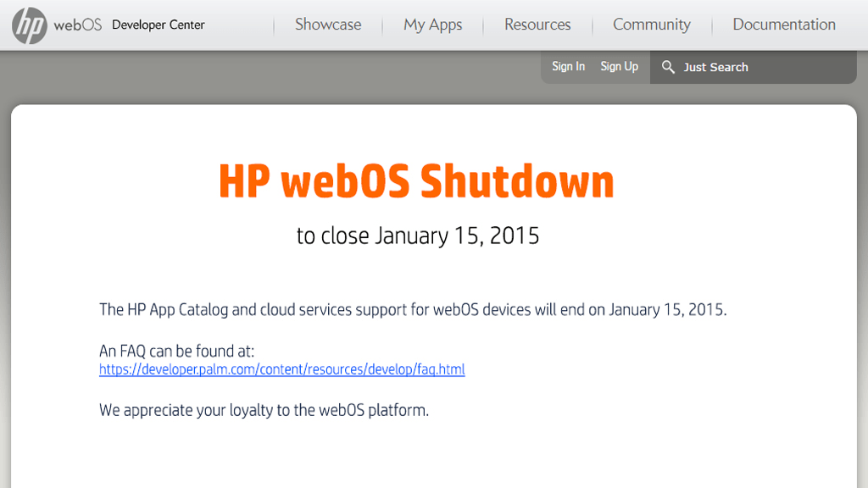868x488 pixels.
Task: Open the My Apps menu item
Action: click(433, 25)
